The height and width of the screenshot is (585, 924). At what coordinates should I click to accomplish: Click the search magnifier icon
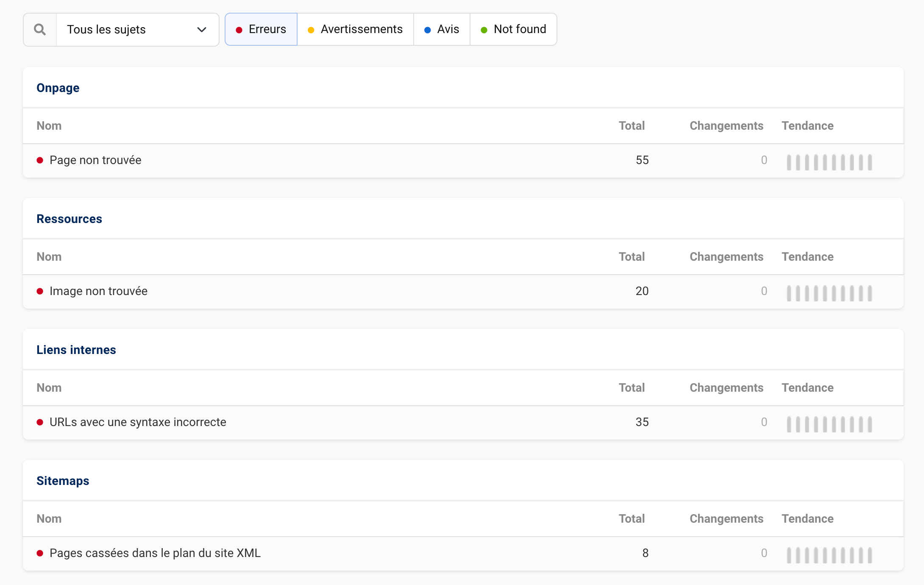coord(40,30)
